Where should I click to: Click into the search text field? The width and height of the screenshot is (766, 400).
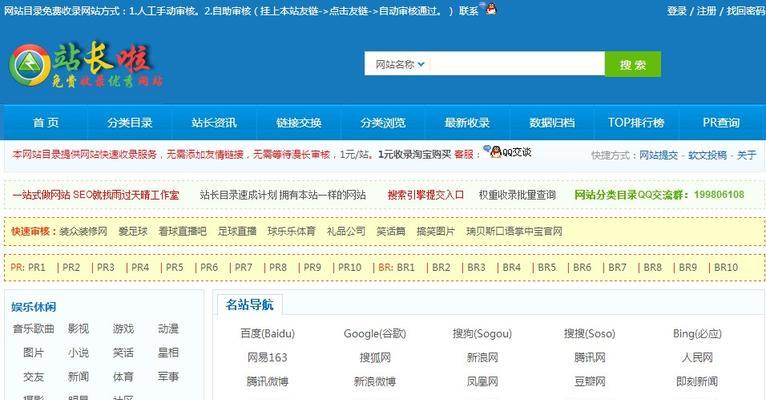(x=517, y=64)
